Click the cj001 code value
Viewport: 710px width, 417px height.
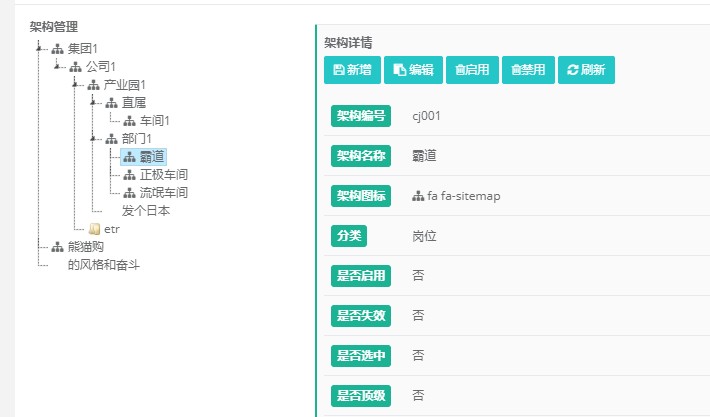click(426, 116)
